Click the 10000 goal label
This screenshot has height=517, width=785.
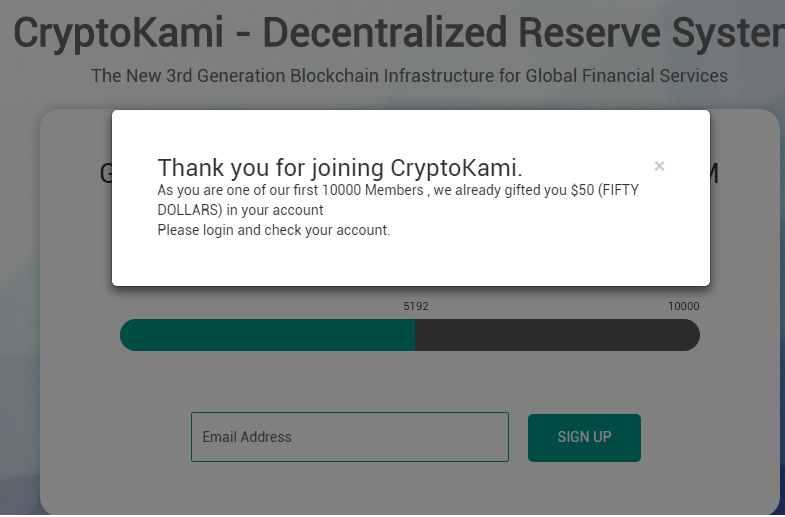pyautogui.click(x=684, y=307)
